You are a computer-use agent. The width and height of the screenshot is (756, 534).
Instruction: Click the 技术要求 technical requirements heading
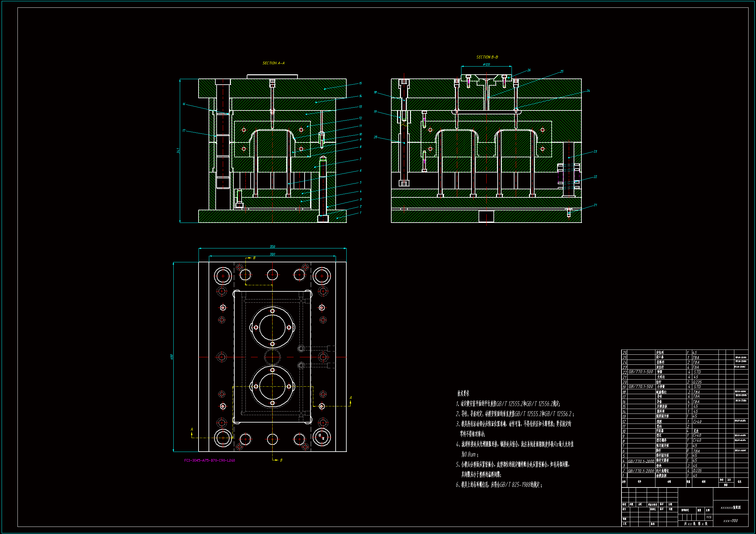(x=463, y=393)
